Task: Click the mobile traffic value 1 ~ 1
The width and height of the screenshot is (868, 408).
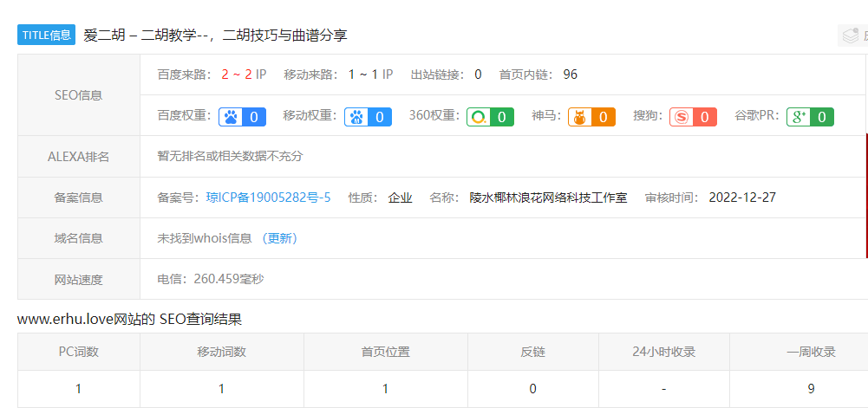Action: 363,74
